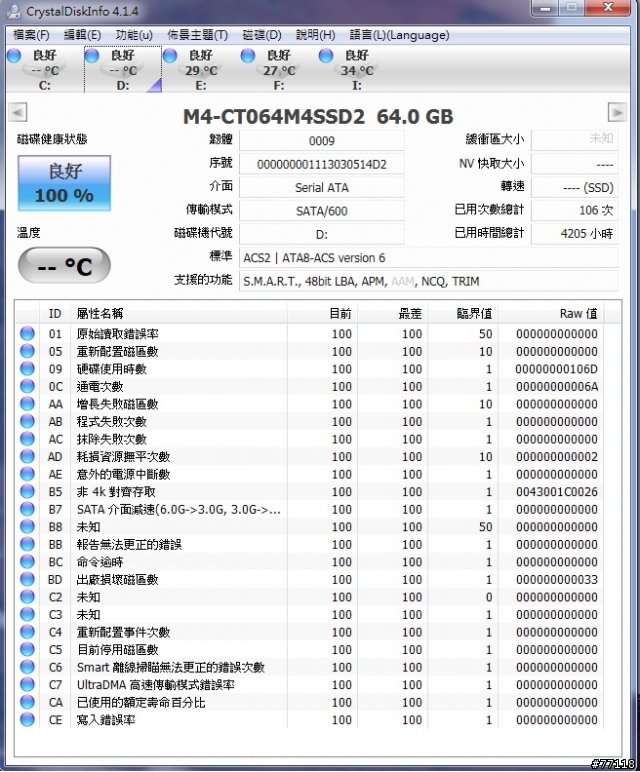Select the UltraDMA 高速傳輸模式錯誤率 attribute name
The width and height of the screenshot is (640, 772).
pos(156,685)
